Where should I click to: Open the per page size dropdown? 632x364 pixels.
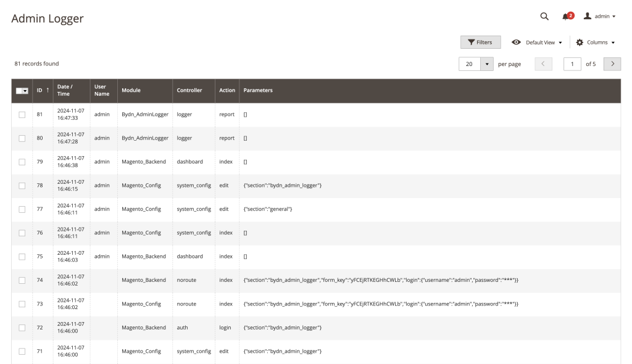pyautogui.click(x=488, y=64)
